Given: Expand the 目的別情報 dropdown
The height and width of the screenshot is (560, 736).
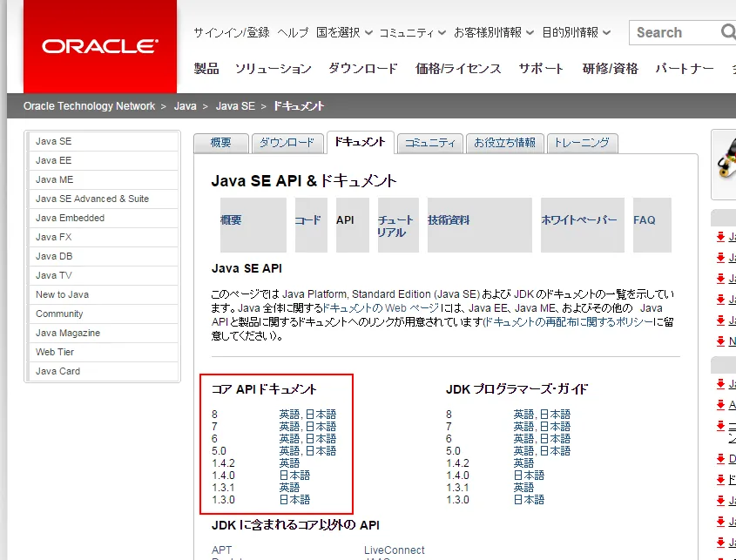Looking at the screenshot, I should [x=577, y=32].
